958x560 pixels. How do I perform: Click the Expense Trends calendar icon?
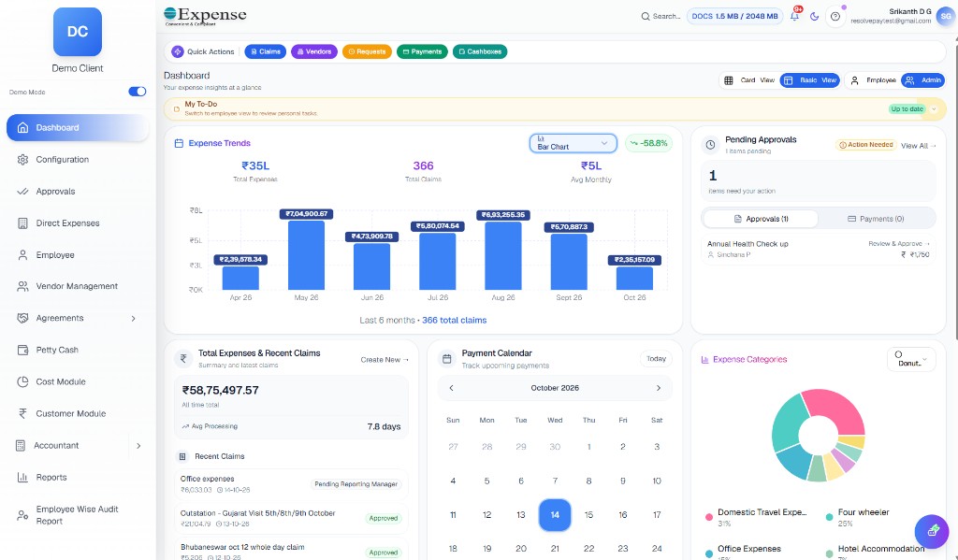(179, 144)
